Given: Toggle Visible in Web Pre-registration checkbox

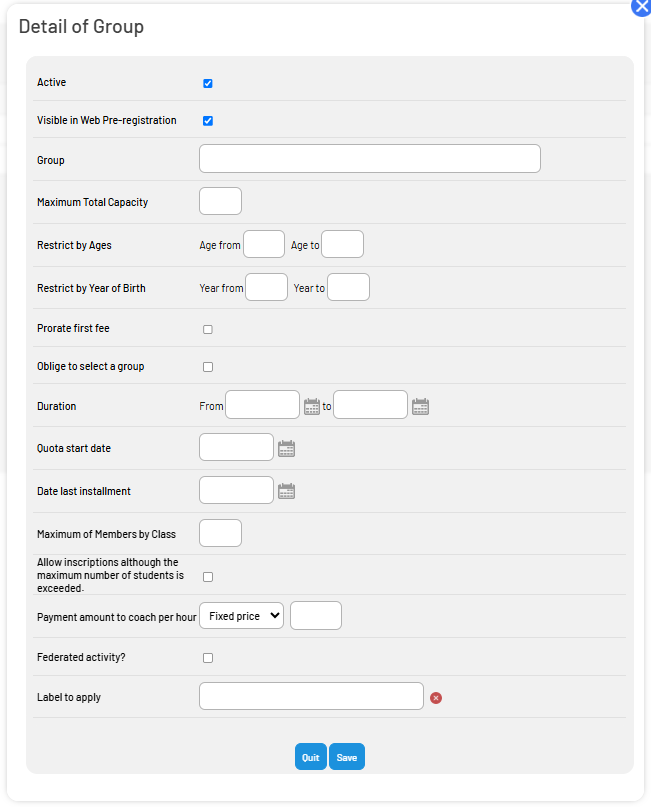Looking at the screenshot, I should coord(208,121).
